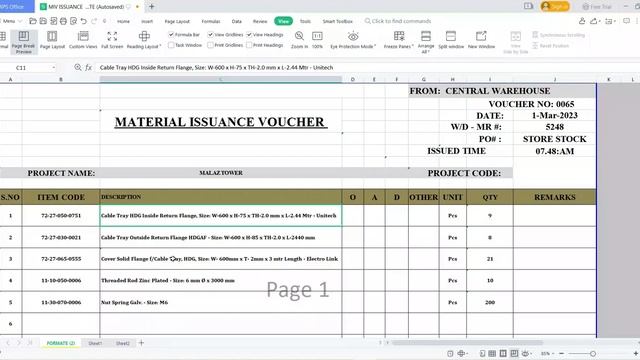Select the Threaded Rod Zinc Plated description cell
Screen dimensions: 640x360
coord(221,280)
